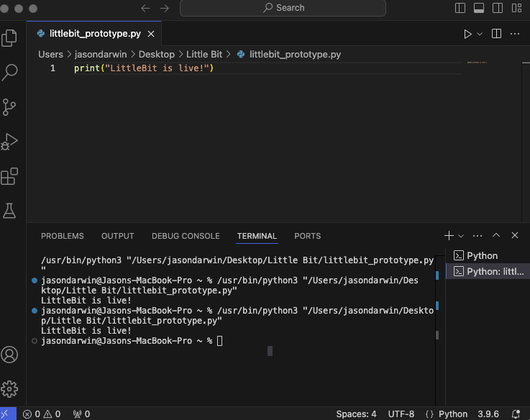The width and height of the screenshot is (530, 420).
Task: Click the Search command center box
Action: (283, 8)
